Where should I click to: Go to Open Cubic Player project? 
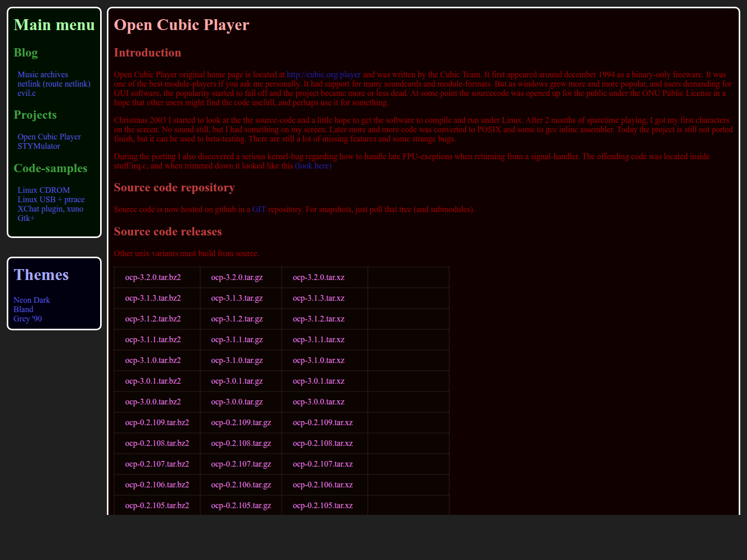pyautogui.click(x=49, y=137)
